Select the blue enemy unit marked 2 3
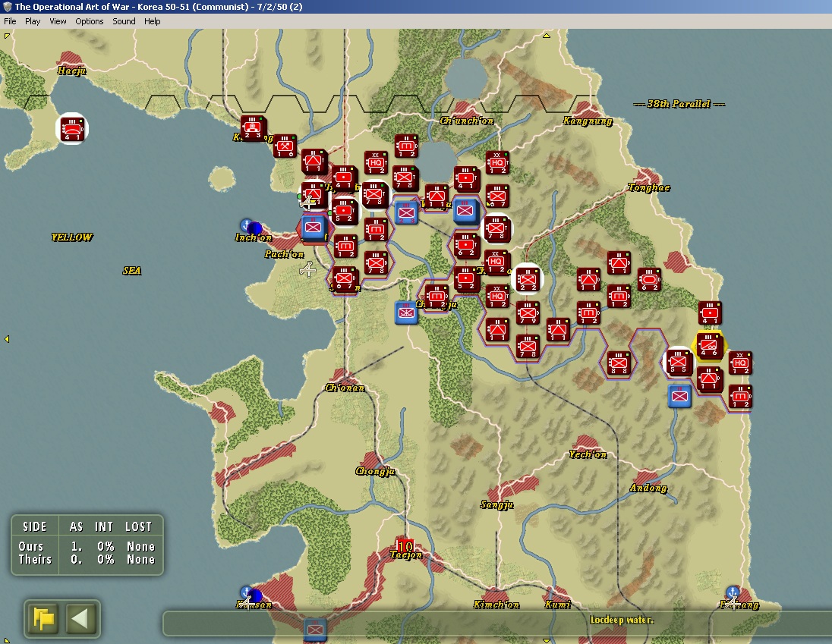 (x=407, y=212)
